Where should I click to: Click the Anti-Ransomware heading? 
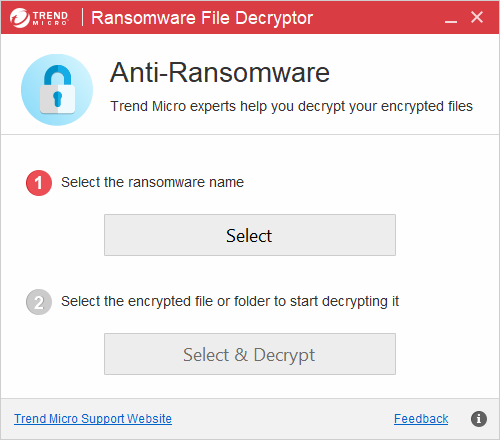(220, 72)
